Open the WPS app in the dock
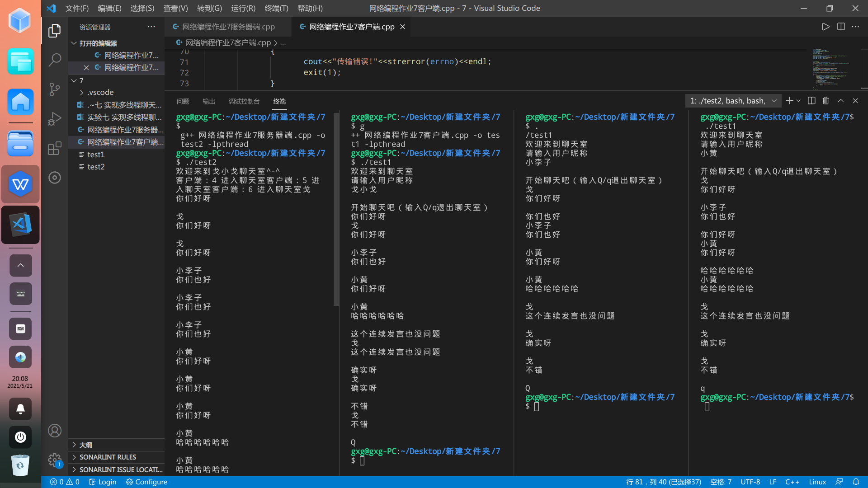The height and width of the screenshot is (488, 868). [20, 184]
